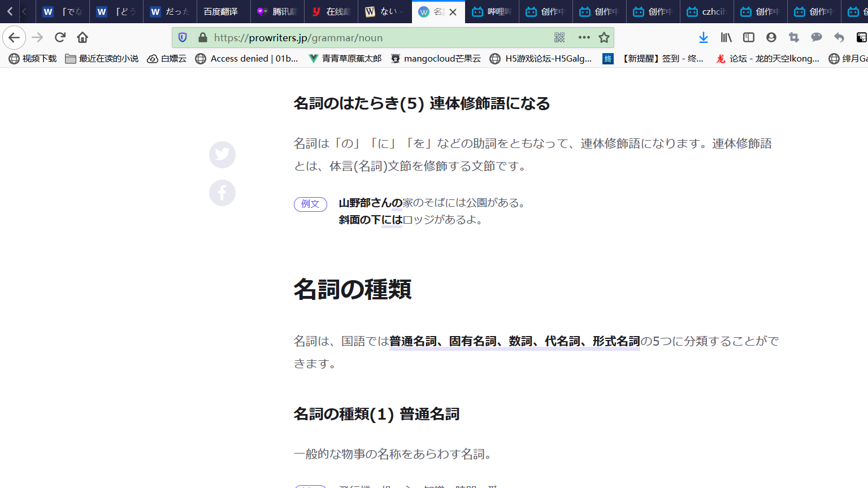Open the 白嫖云 bookmark
868x488 pixels.
point(167,59)
